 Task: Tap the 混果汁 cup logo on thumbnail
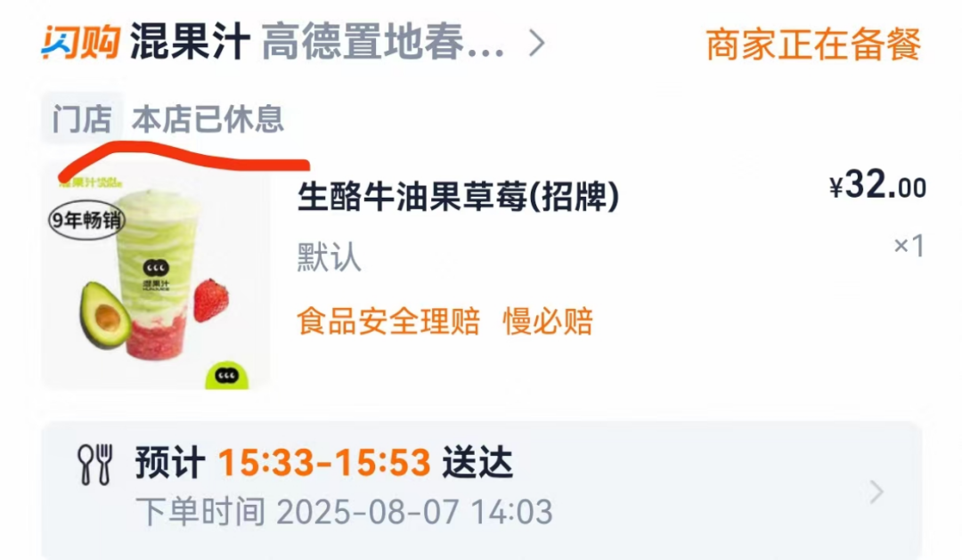(x=156, y=274)
